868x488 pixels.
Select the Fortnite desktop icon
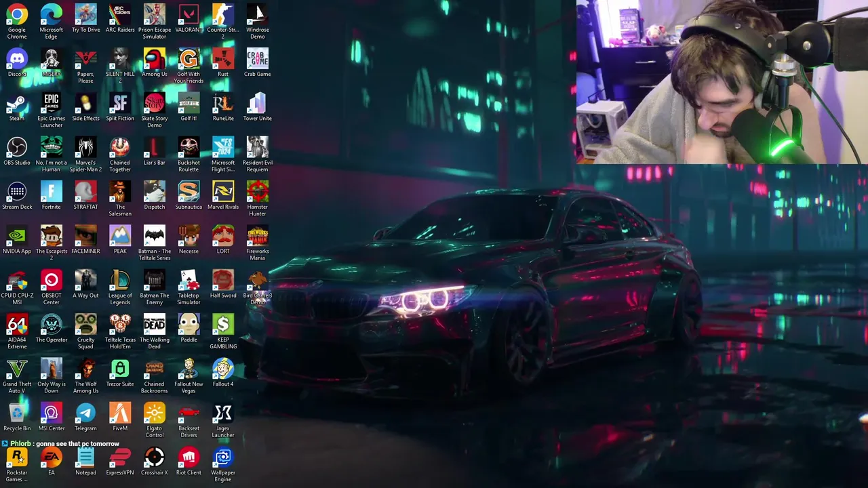tap(51, 191)
